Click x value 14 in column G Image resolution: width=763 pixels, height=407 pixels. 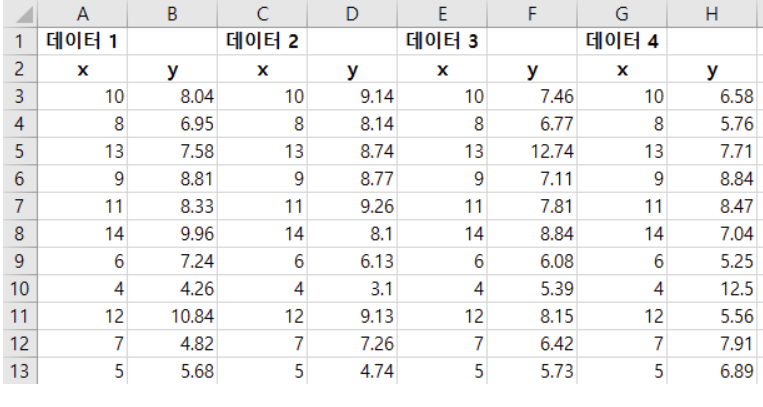622,234
